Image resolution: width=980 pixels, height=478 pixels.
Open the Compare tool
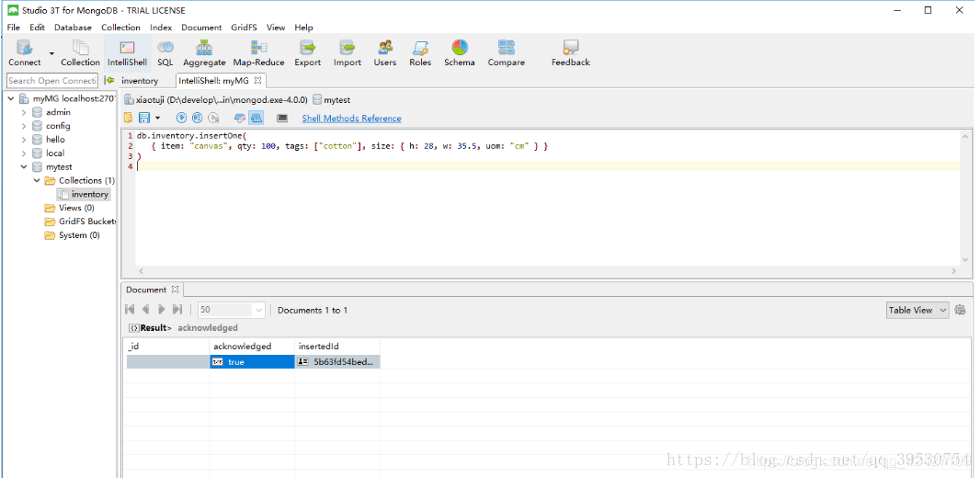507,52
